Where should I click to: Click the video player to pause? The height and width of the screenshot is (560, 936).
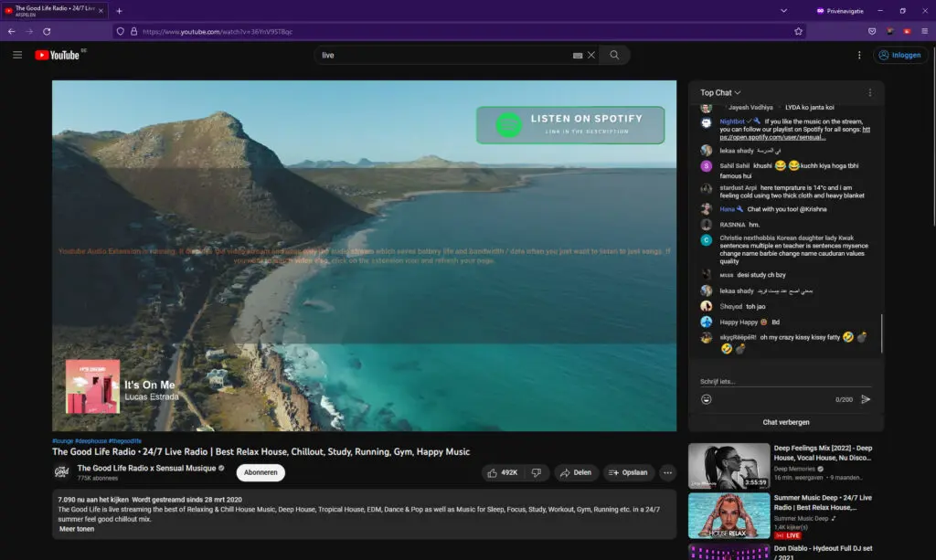coord(364,256)
